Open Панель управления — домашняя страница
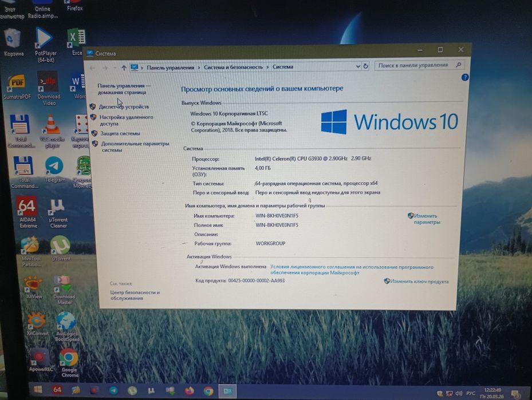 pos(124,89)
